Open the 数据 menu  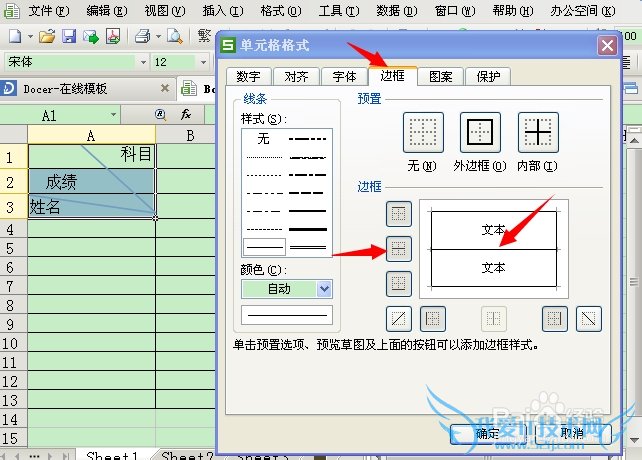click(397, 11)
